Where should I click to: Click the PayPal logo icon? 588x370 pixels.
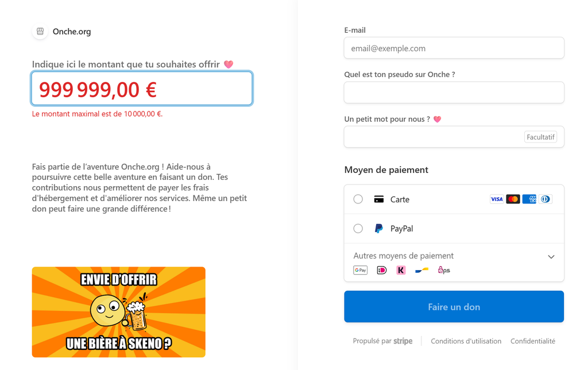[378, 229]
